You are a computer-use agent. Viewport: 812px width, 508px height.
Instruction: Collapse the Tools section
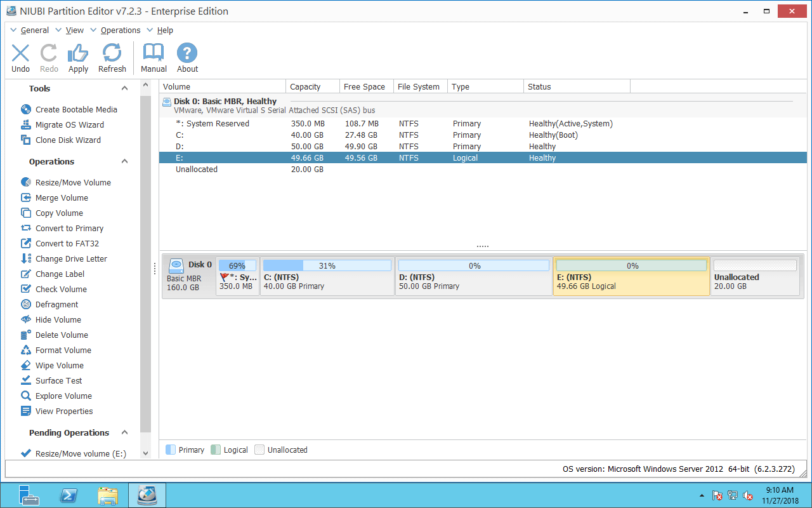coord(125,89)
